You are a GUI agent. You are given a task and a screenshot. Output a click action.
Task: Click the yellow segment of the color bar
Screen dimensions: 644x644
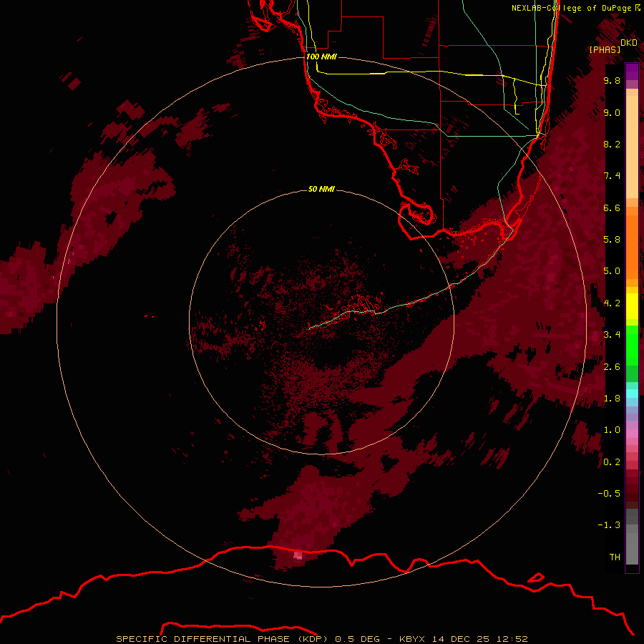(x=632, y=306)
